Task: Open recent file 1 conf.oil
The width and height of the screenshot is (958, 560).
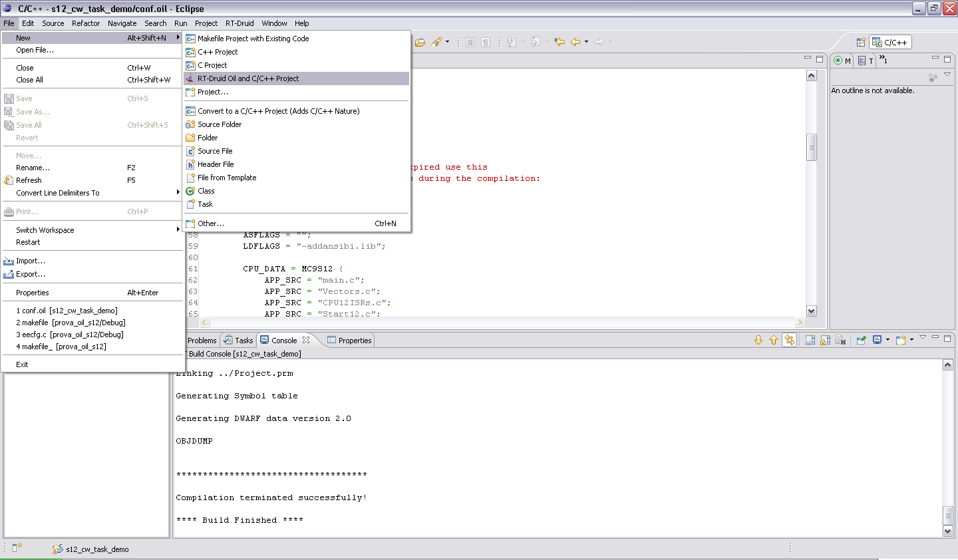Action: pyautogui.click(x=92, y=311)
